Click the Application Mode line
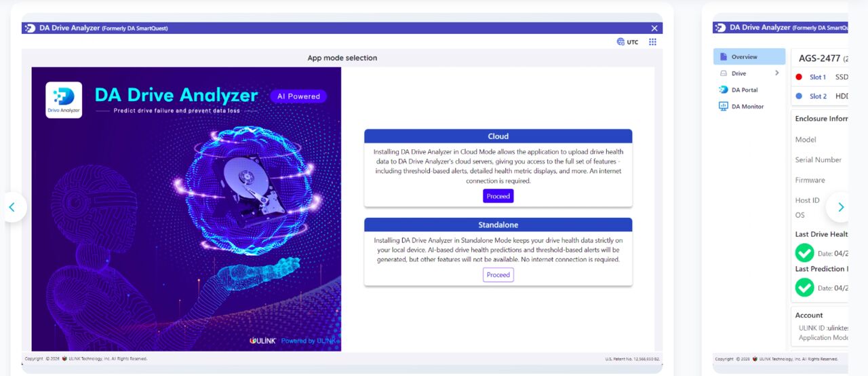Screen dimensions: 868x376 tap(823, 338)
